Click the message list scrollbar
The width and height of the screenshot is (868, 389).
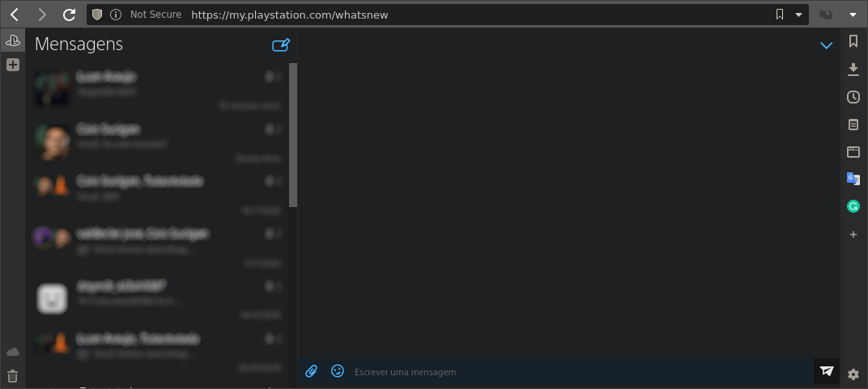coord(293,135)
